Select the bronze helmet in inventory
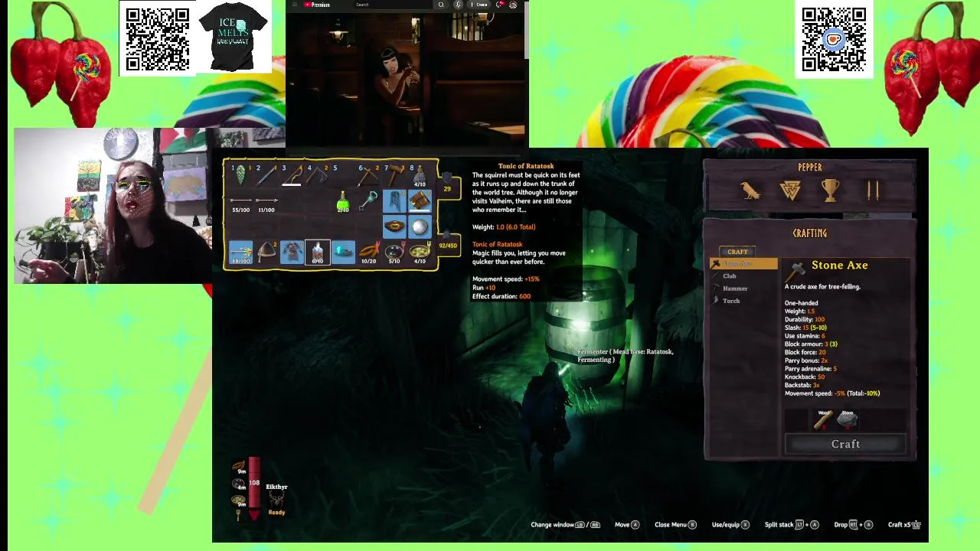The width and height of the screenshot is (980, 551). pos(266,253)
